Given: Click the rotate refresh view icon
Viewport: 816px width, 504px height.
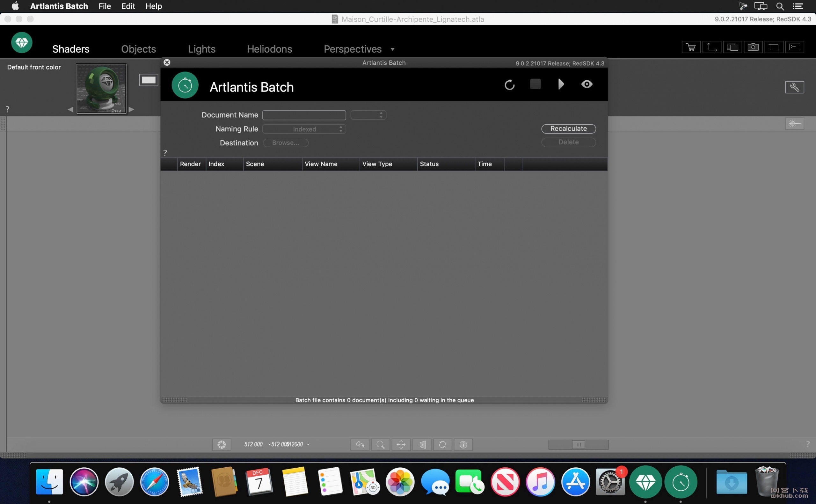Looking at the screenshot, I should tap(442, 444).
